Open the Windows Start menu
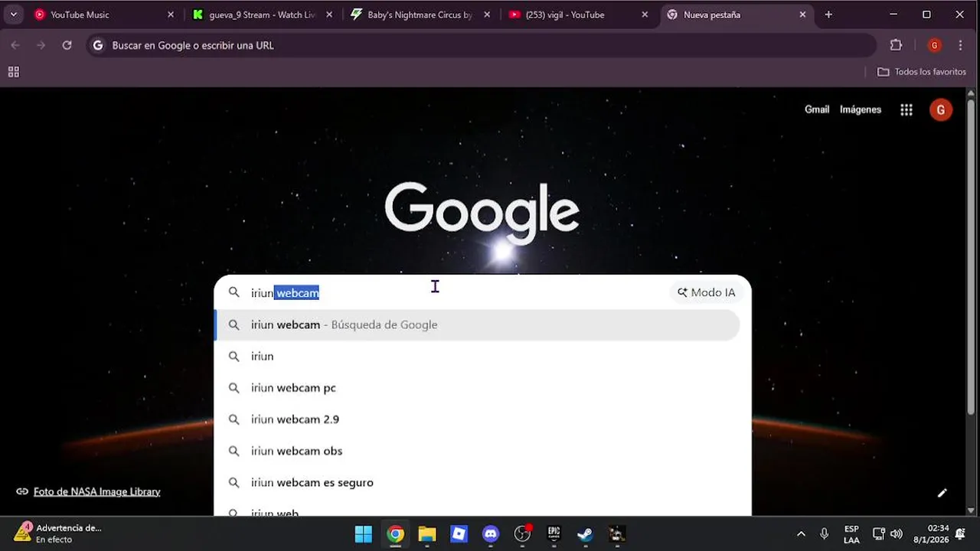Image resolution: width=980 pixels, height=551 pixels. coord(363,533)
